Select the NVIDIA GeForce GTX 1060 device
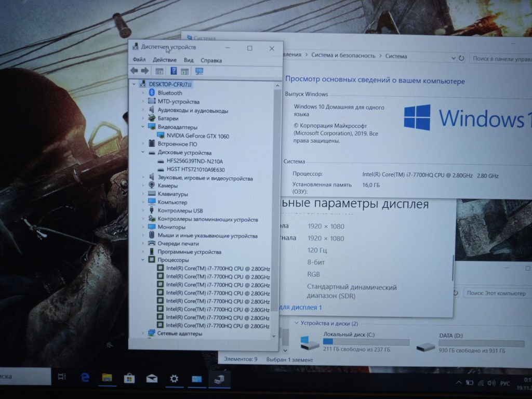532x399 pixels. 197,136
